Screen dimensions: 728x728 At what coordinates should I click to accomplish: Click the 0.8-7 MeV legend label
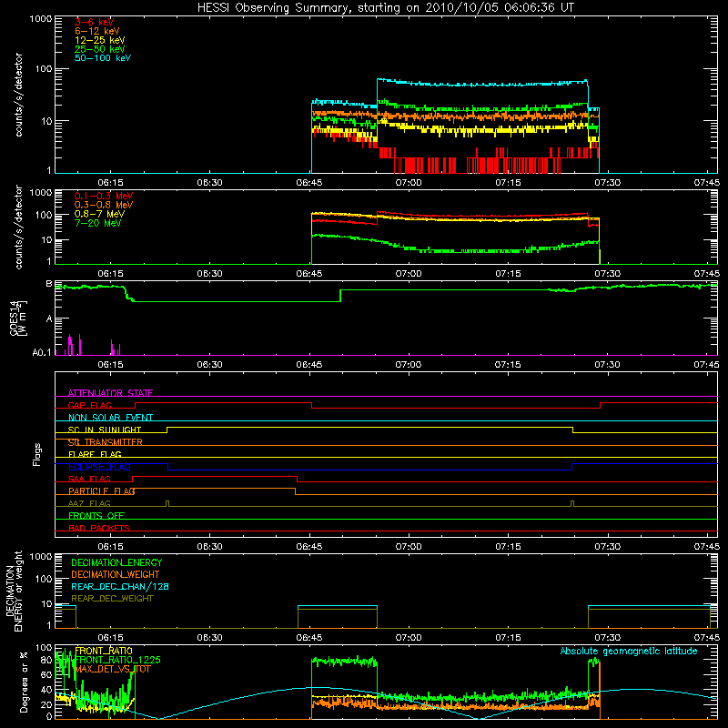tap(99, 214)
